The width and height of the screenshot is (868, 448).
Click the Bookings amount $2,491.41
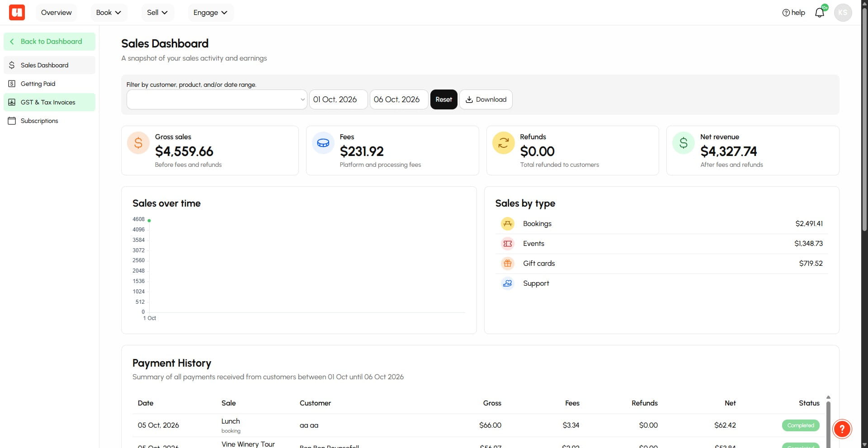point(809,224)
